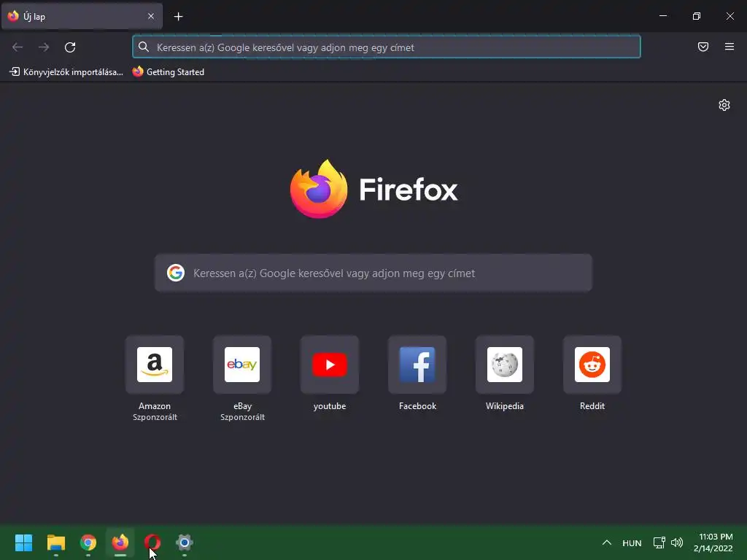Image resolution: width=747 pixels, height=560 pixels.
Task: Minimize the Firefox window
Action: coord(662,16)
